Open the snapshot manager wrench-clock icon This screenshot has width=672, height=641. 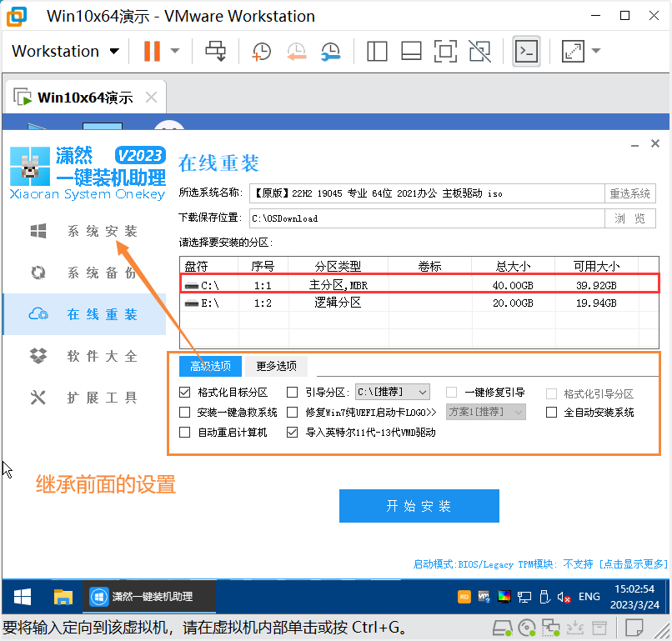[331, 51]
